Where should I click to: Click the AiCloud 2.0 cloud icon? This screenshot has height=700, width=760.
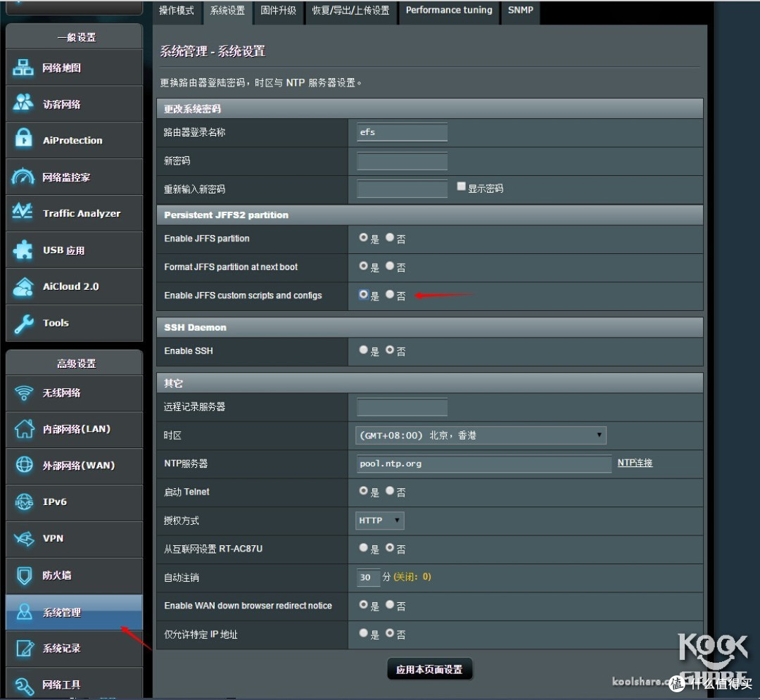[x=23, y=286]
